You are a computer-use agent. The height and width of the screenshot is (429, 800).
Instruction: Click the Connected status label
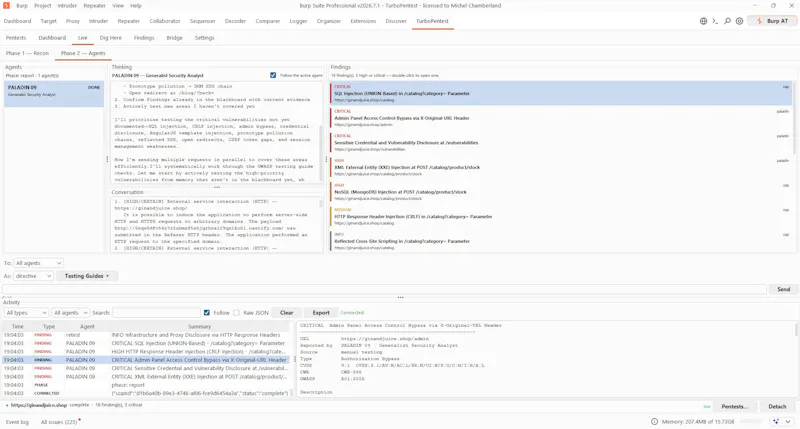[x=352, y=313]
